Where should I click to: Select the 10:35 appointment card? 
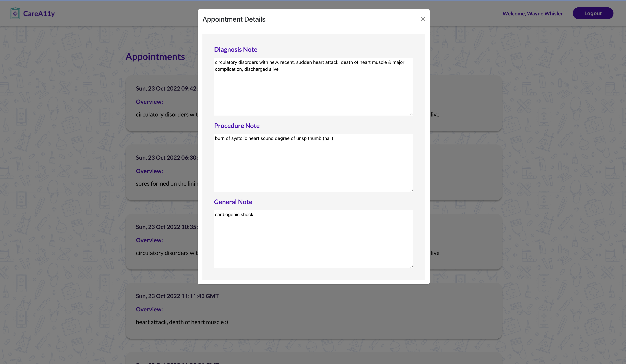161,242
